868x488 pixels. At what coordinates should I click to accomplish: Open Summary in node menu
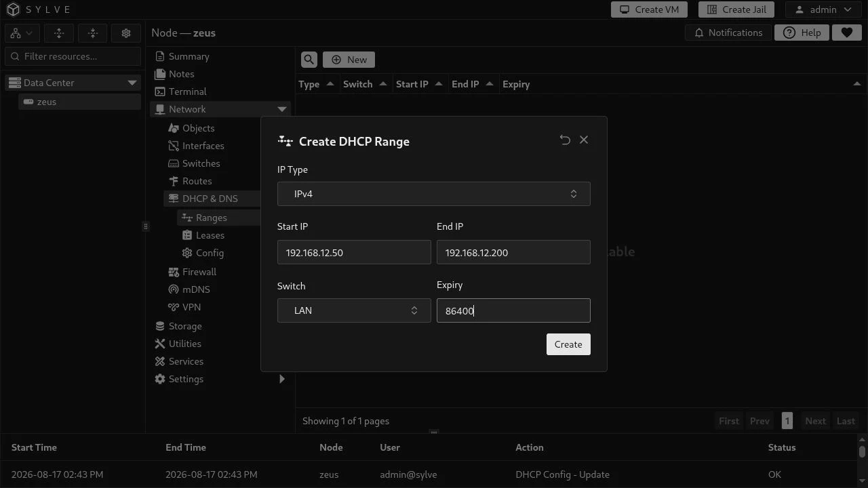click(189, 56)
